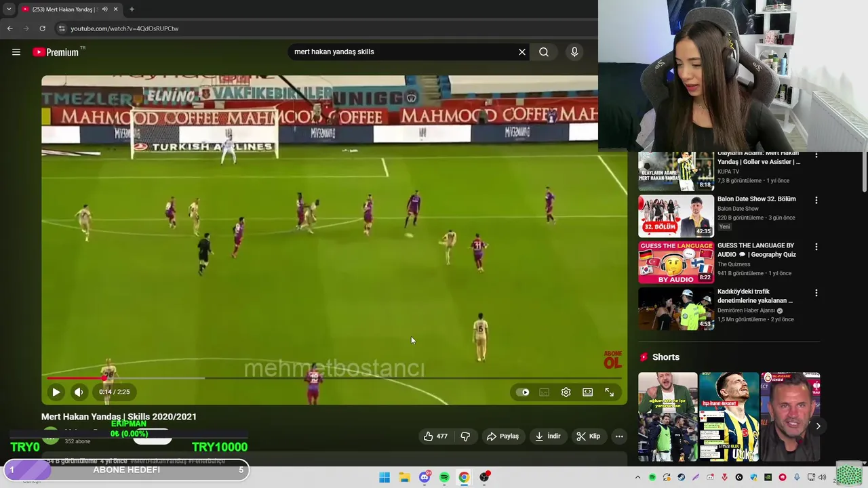Open first Short with man in green

(x=667, y=416)
